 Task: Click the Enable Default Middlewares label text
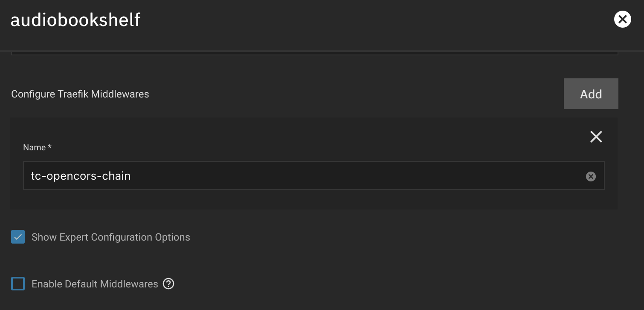95,284
